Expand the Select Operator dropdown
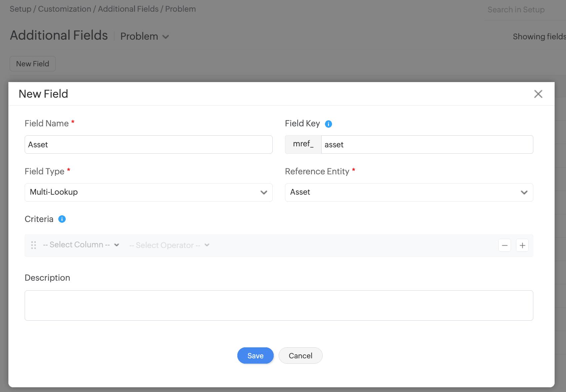 tap(169, 245)
